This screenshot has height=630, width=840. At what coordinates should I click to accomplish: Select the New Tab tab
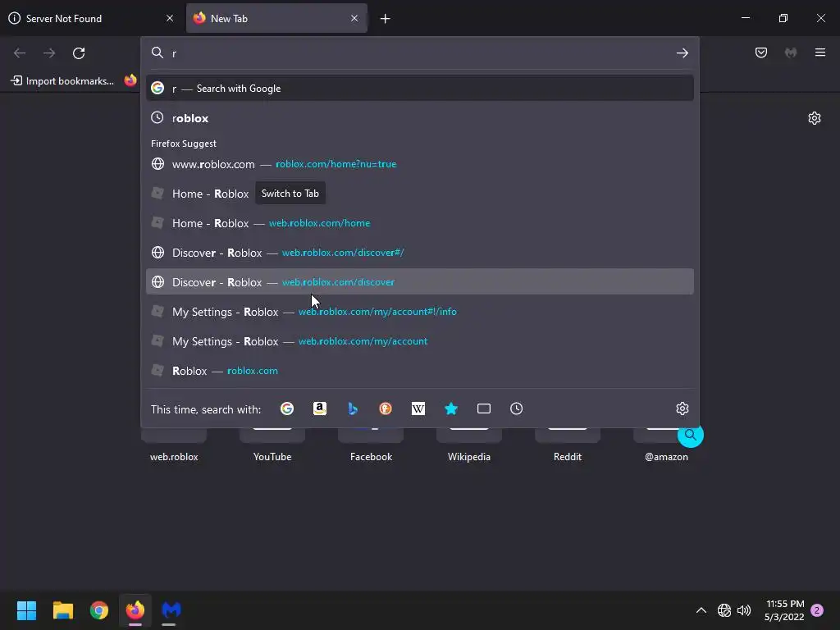pyautogui.click(x=276, y=18)
